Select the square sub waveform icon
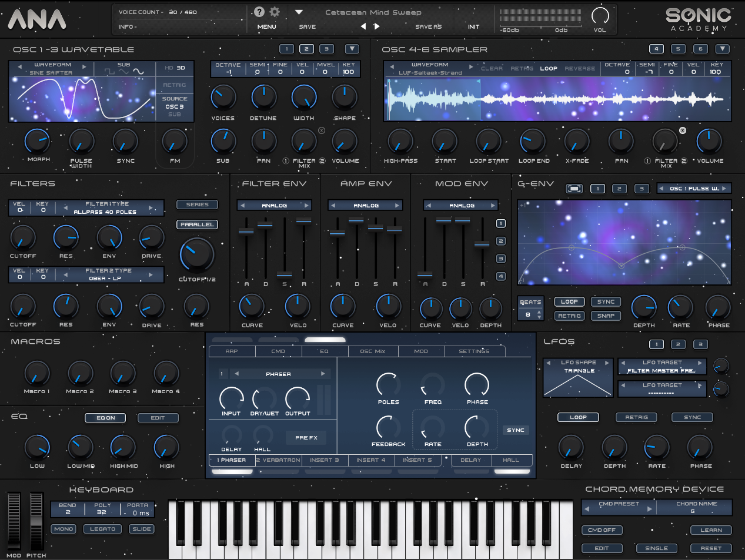This screenshot has width=745, height=560. 110,71
